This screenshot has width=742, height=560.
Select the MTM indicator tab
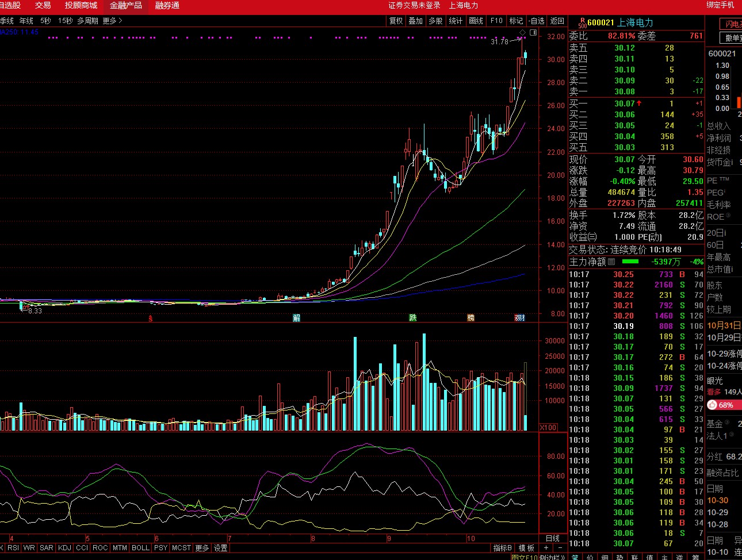pyautogui.click(x=120, y=548)
